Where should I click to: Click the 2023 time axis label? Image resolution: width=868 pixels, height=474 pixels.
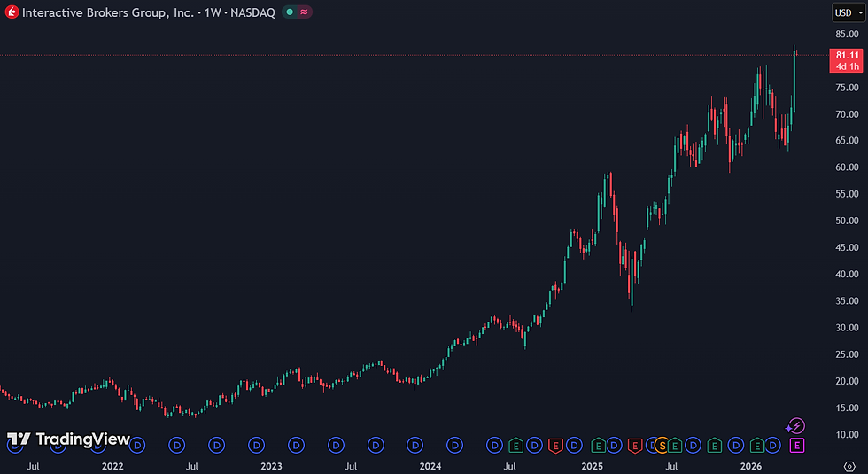point(271,467)
